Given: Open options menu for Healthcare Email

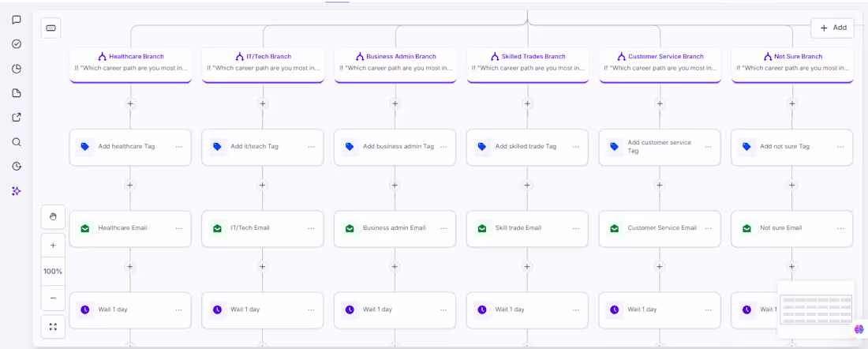Looking at the screenshot, I should pyautogui.click(x=179, y=228).
